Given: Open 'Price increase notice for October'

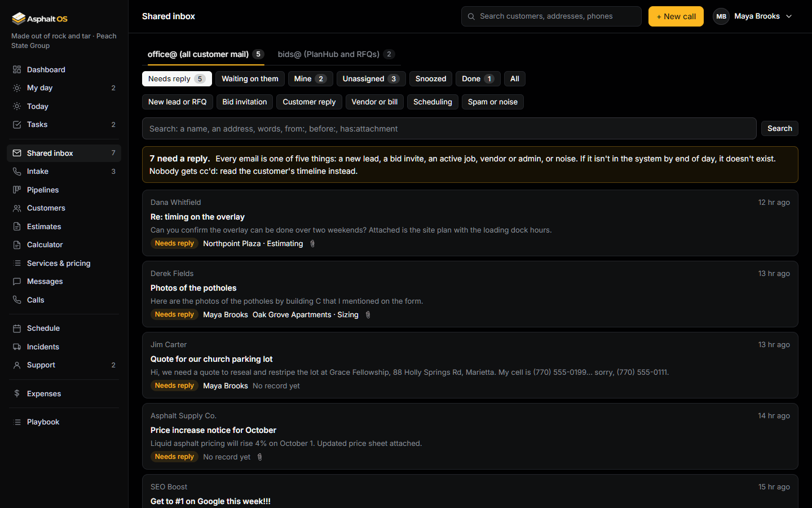Looking at the screenshot, I should pyautogui.click(x=470, y=436).
